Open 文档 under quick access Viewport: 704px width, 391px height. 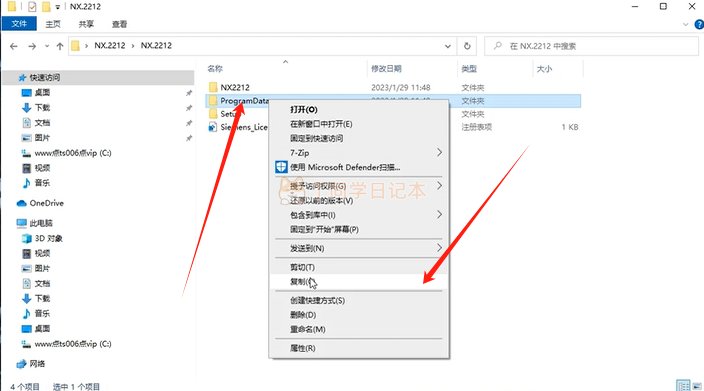42,123
